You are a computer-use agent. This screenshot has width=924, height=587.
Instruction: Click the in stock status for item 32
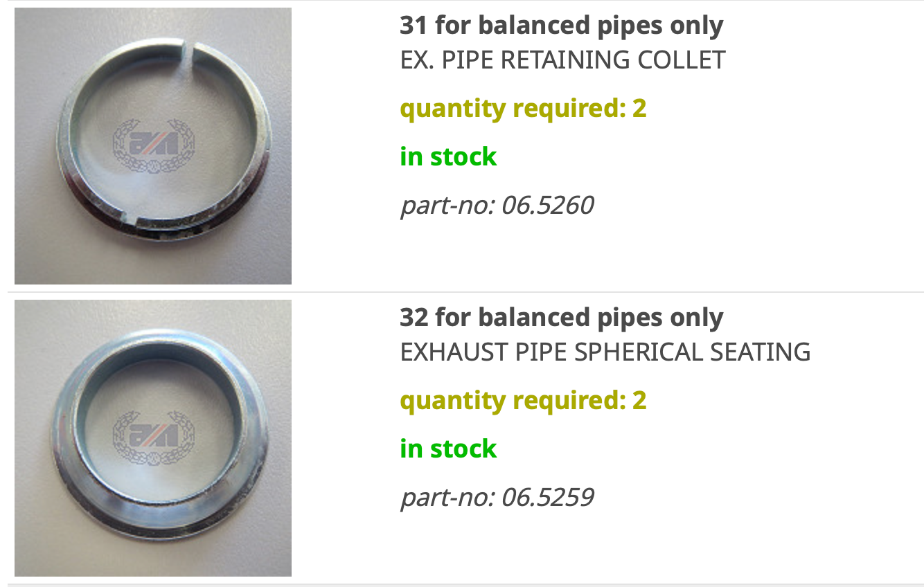[x=448, y=449]
